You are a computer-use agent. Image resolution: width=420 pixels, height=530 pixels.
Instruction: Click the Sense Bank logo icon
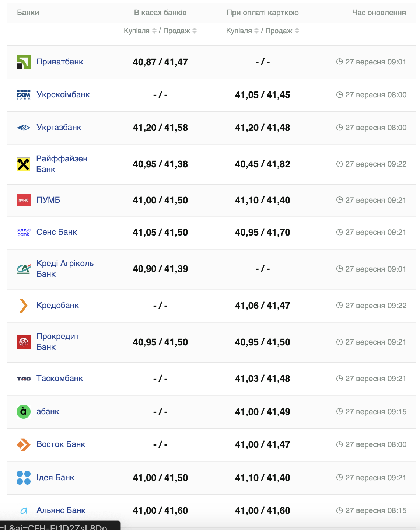click(x=24, y=232)
